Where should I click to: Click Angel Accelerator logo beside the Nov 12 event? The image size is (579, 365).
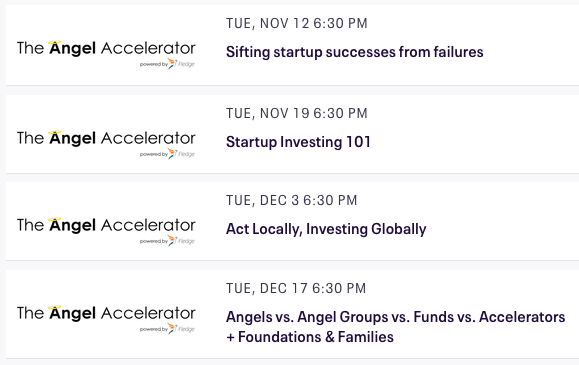click(106, 54)
